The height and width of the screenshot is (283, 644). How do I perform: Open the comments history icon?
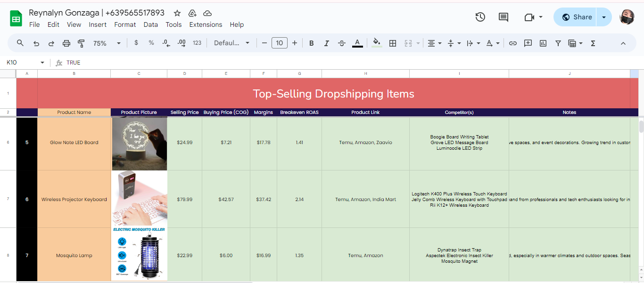coord(504,17)
